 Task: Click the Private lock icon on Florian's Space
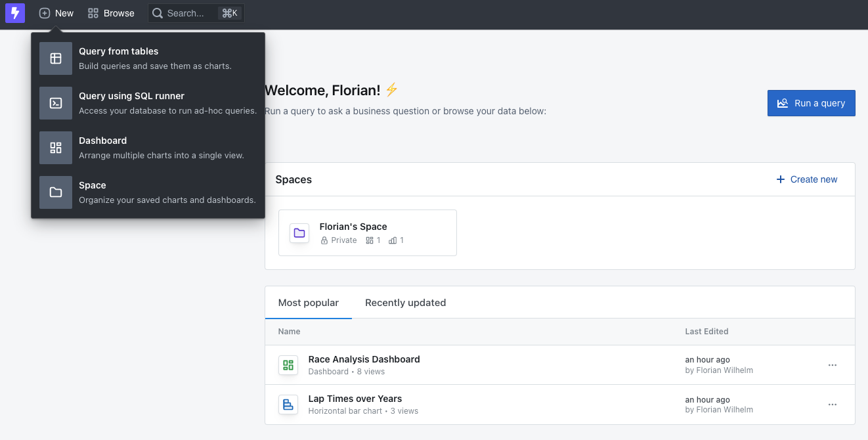click(324, 240)
